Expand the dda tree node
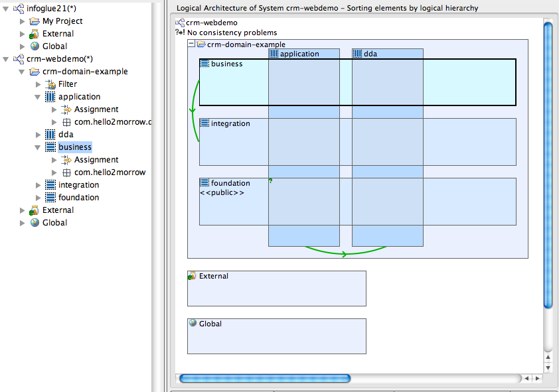 tap(38, 135)
